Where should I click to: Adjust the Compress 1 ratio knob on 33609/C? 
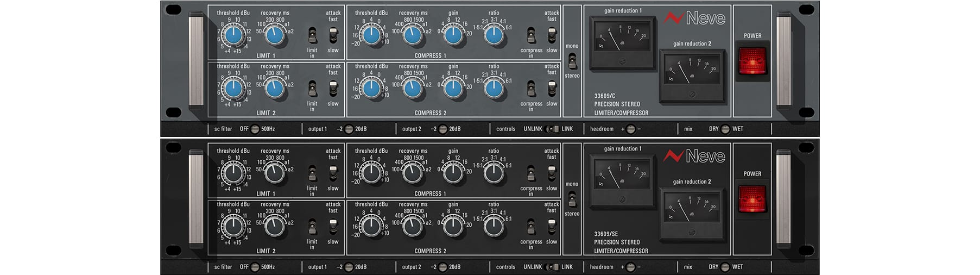coord(494,35)
